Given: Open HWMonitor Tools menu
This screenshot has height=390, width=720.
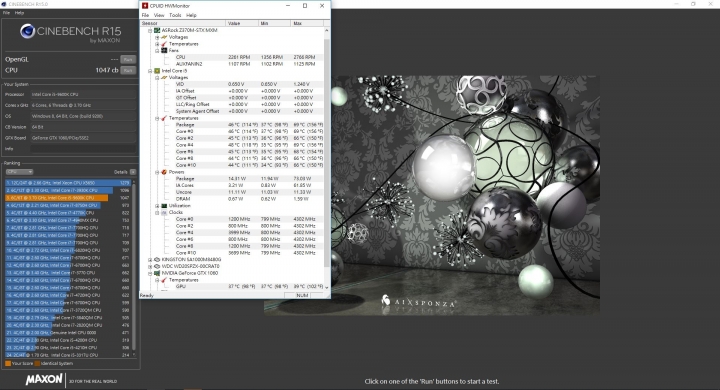Looking at the screenshot, I should tap(175, 15).
